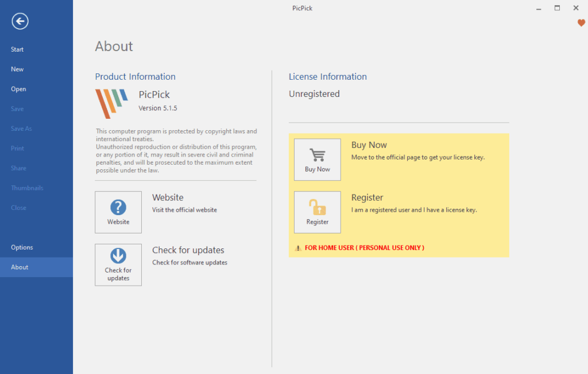Click the copyright notice paragraph
This screenshot has height=374, width=588.
click(176, 151)
